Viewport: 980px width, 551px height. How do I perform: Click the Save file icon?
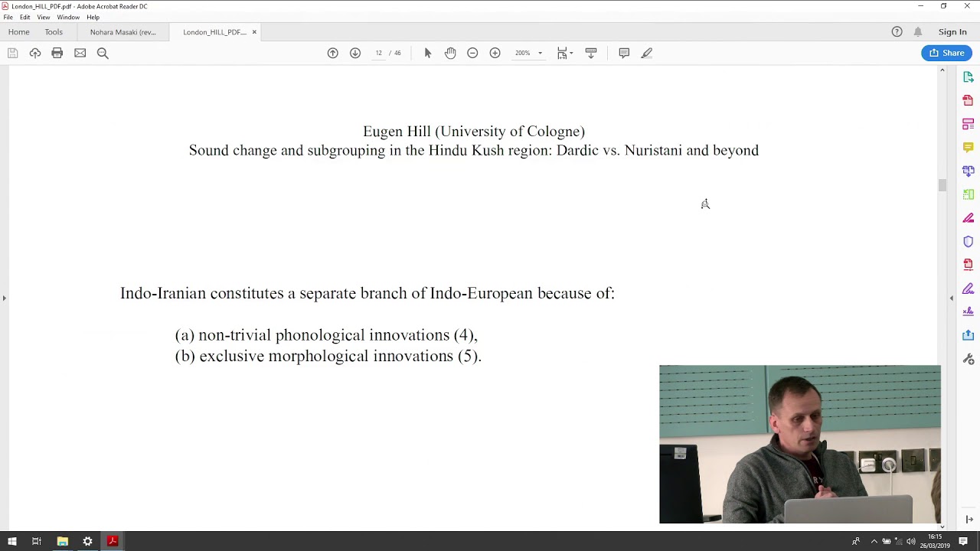pyautogui.click(x=12, y=53)
